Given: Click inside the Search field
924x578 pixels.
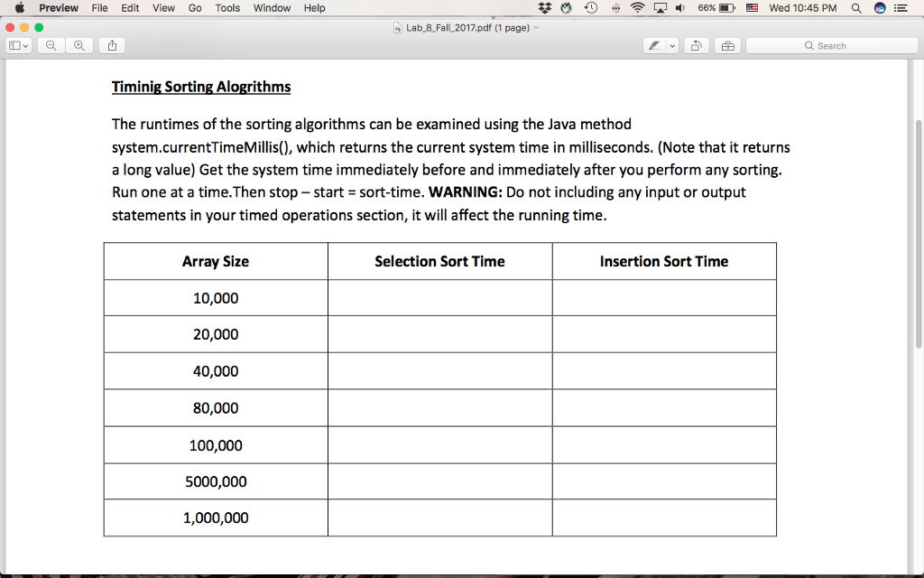Looking at the screenshot, I should click(831, 44).
